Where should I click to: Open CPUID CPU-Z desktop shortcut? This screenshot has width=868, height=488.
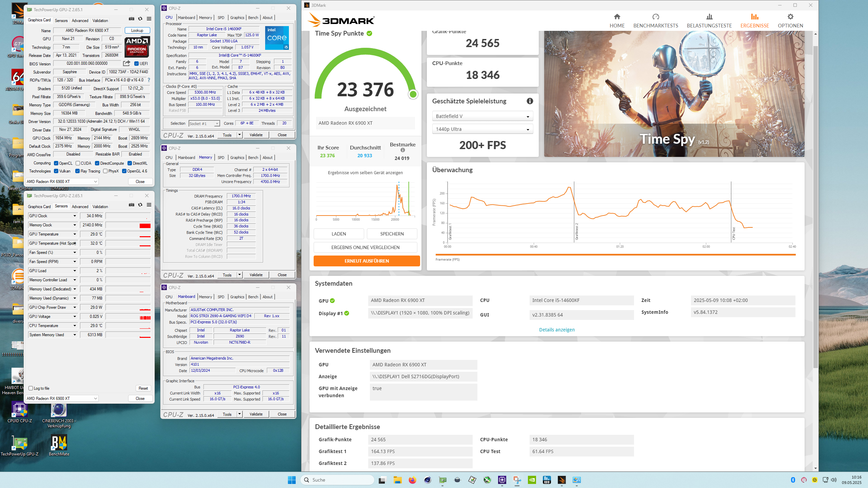tap(20, 412)
